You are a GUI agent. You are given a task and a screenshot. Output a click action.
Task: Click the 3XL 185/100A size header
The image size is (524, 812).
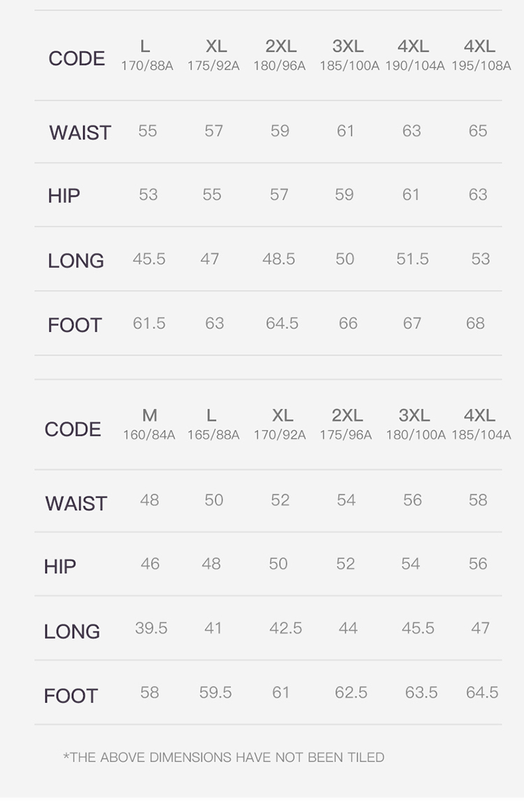tap(349, 55)
